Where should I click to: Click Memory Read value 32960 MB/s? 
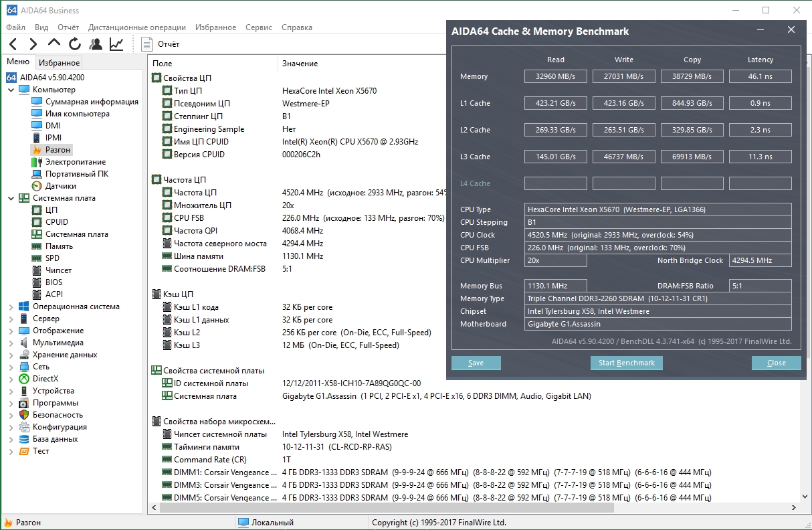555,76
